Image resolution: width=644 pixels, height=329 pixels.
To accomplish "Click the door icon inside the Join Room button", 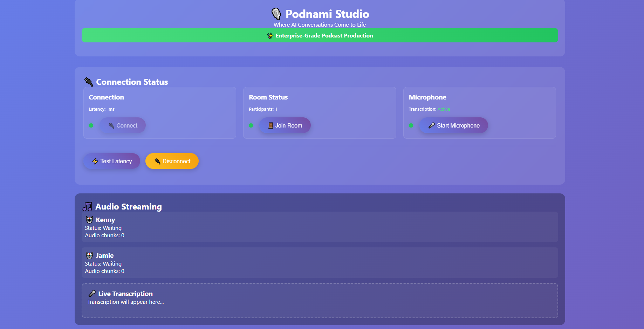I will click(x=270, y=125).
